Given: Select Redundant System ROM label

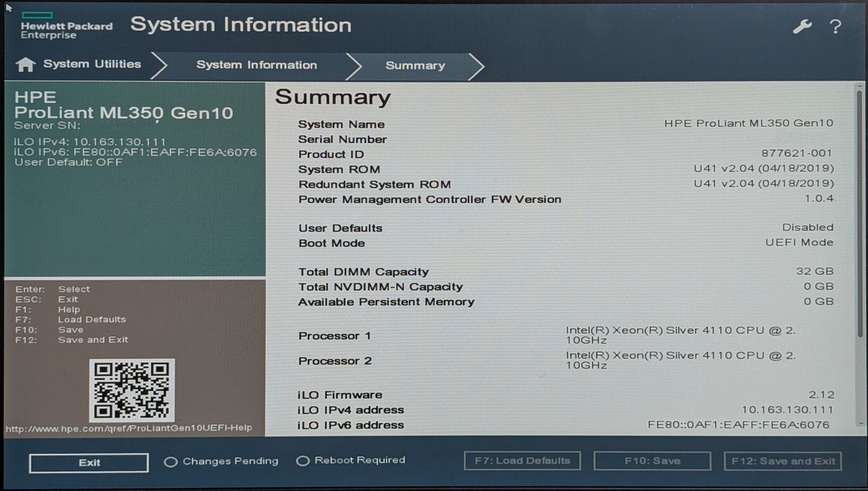Looking at the screenshot, I should (x=374, y=184).
